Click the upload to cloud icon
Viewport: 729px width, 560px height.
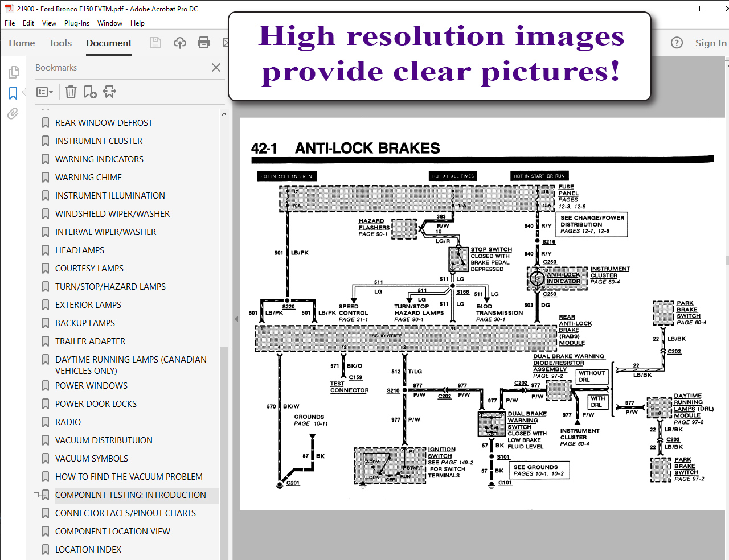180,43
